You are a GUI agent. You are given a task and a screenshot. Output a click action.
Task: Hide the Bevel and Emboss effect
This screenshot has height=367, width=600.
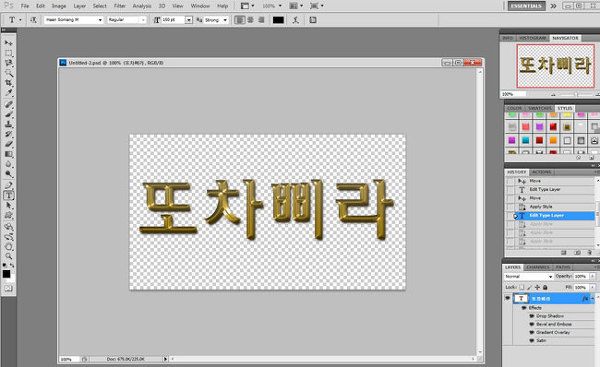532,324
